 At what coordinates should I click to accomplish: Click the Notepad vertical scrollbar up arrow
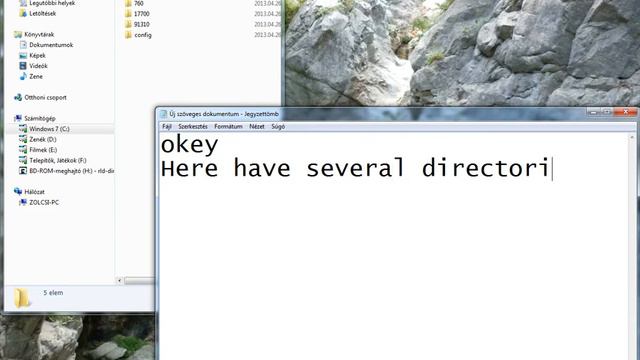632,138
